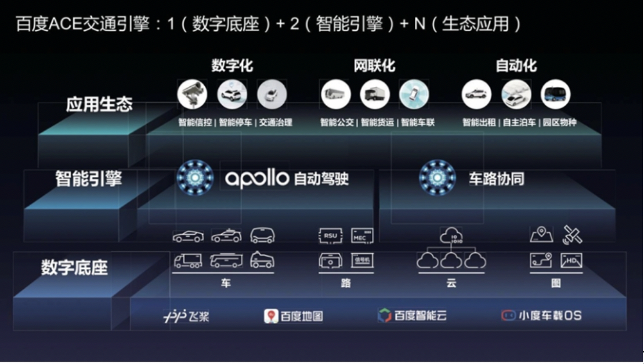Click the surveillance camera icon under 数字化
Viewport: 644px width, 364px height.
click(192, 94)
